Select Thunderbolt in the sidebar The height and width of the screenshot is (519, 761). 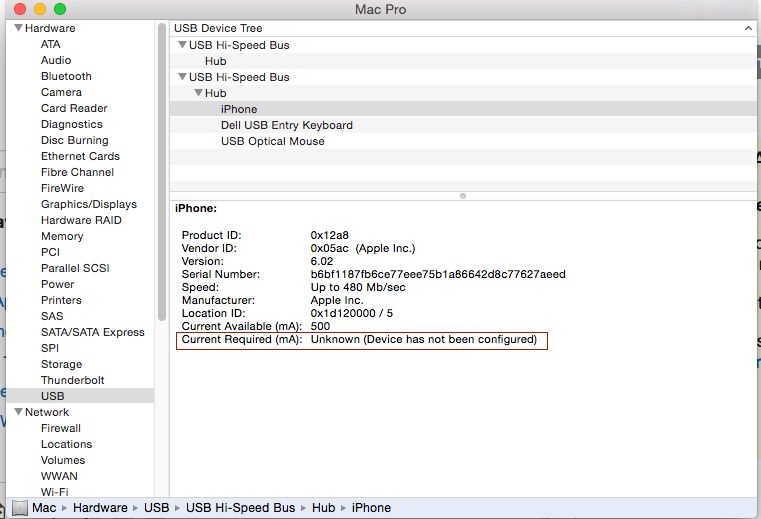coord(72,381)
